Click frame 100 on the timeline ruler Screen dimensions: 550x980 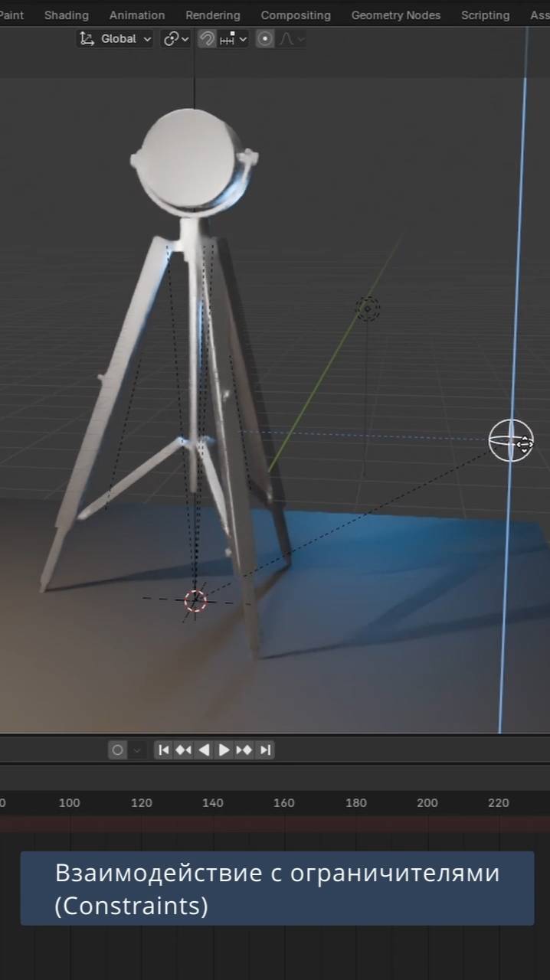coord(69,803)
